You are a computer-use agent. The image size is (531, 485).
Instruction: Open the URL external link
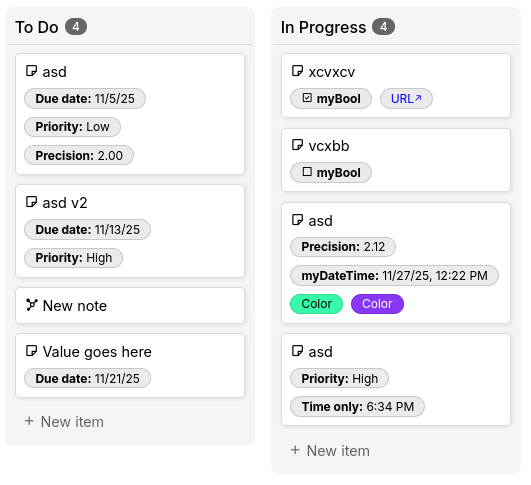pyautogui.click(x=406, y=99)
